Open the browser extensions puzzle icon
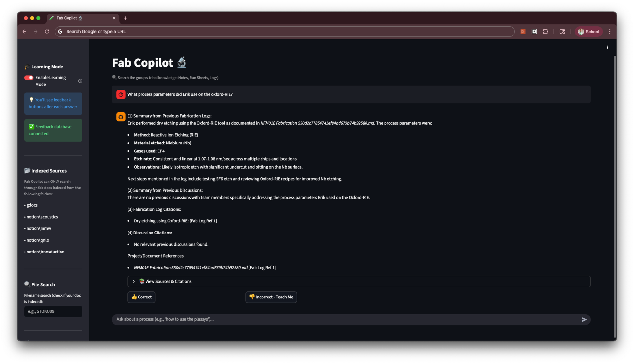Screen dimensions: 634x364 (545, 32)
